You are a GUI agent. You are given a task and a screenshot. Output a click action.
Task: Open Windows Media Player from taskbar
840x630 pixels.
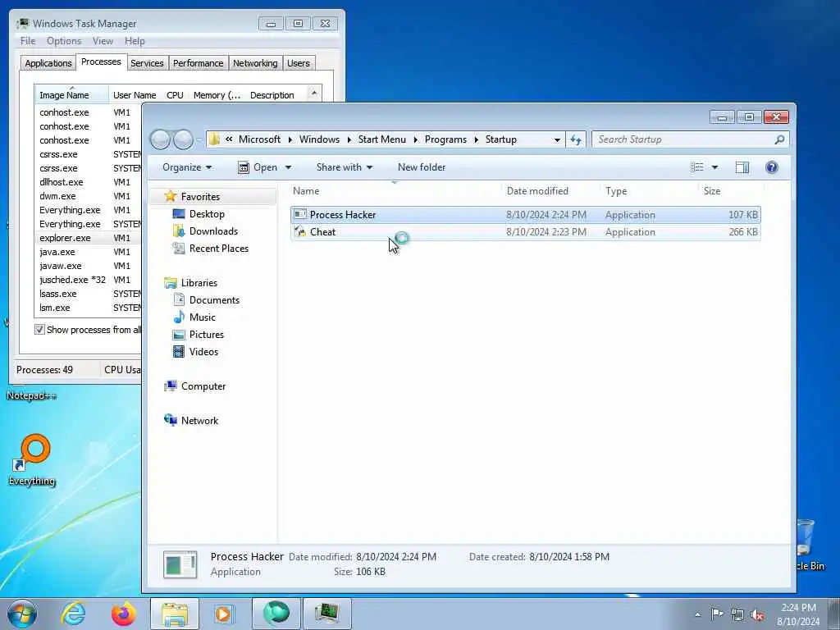[224, 614]
